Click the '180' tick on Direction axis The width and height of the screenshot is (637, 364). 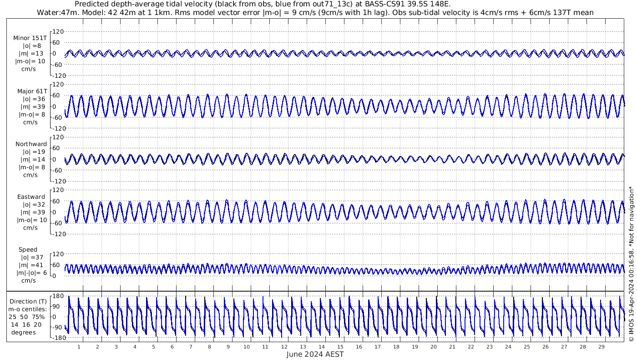tap(57, 296)
